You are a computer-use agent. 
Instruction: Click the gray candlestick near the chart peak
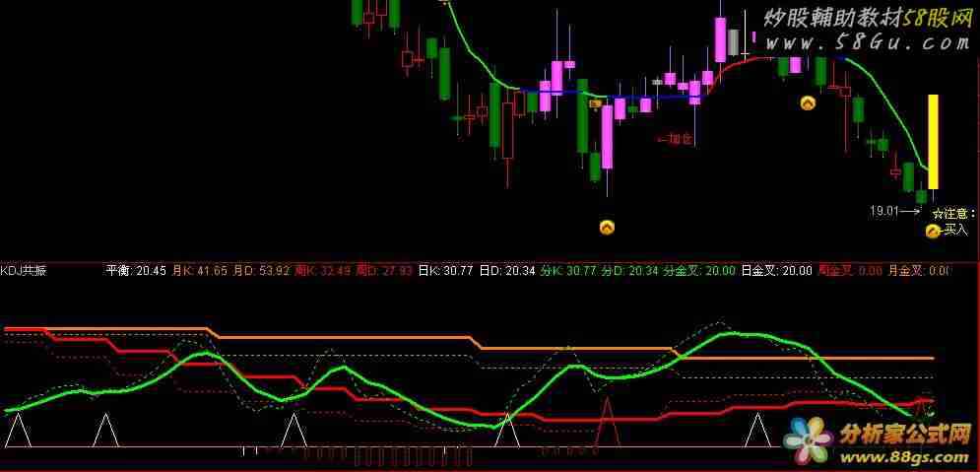coord(733,42)
